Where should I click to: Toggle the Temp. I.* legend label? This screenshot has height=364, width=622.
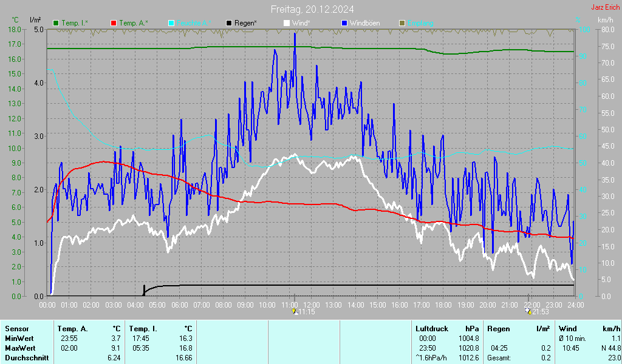pos(74,23)
